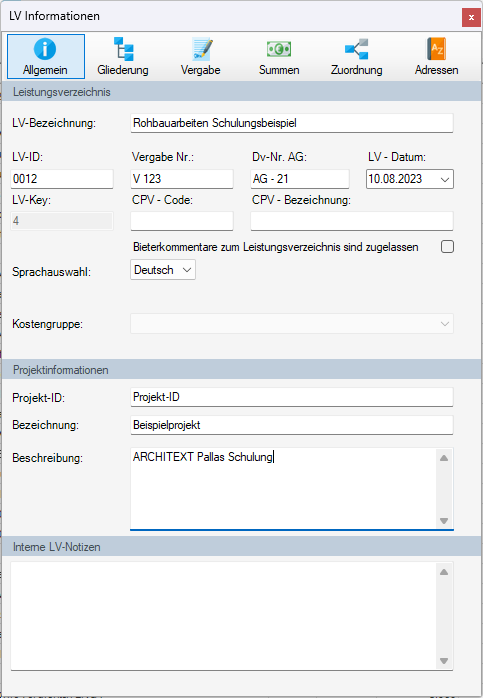Click the Projektinformationen section header
Image resolution: width=483 pixels, height=698 pixels.
pyautogui.click(x=241, y=369)
